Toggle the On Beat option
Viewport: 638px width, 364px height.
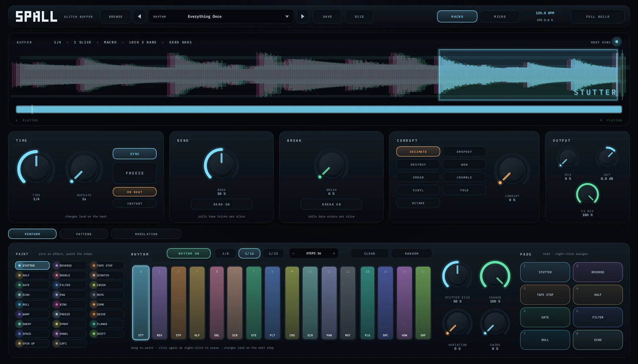click(x=135, y=192)
